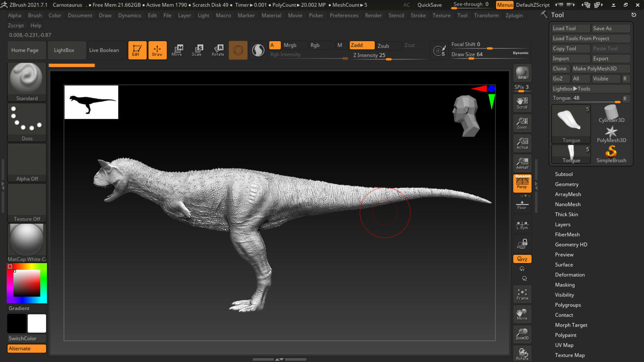Open the Preferences menu
Viewport: 644px width, 362px height.
(x=344, y=15)
